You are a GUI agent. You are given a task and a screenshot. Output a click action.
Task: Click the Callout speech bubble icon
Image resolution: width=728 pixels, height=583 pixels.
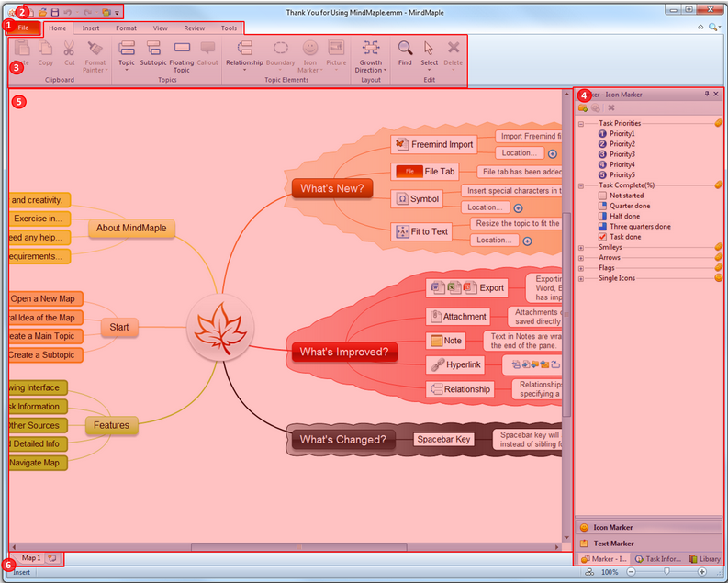pyautogui.click(x=207, y=49)
